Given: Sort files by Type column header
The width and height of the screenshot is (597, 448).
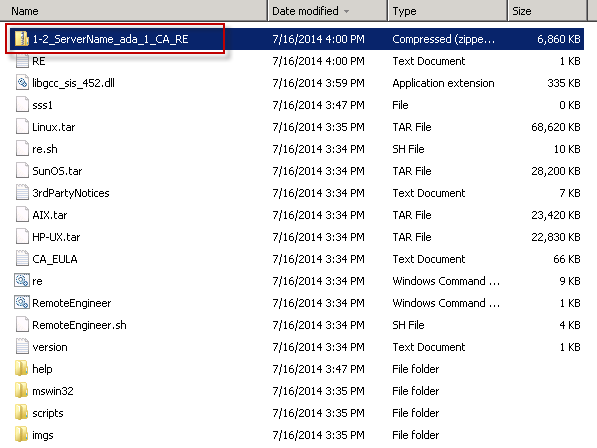Looking at the screenshot, I should (447, 11).
